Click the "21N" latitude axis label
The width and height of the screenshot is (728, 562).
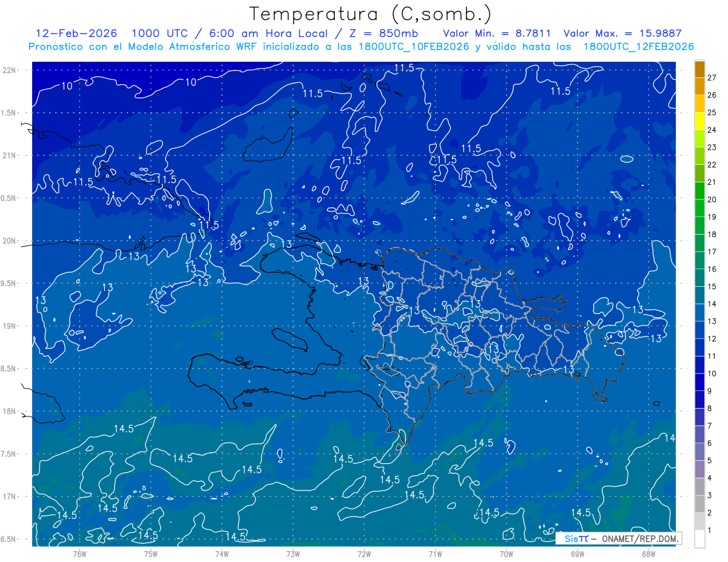click(x=9, y=155)
